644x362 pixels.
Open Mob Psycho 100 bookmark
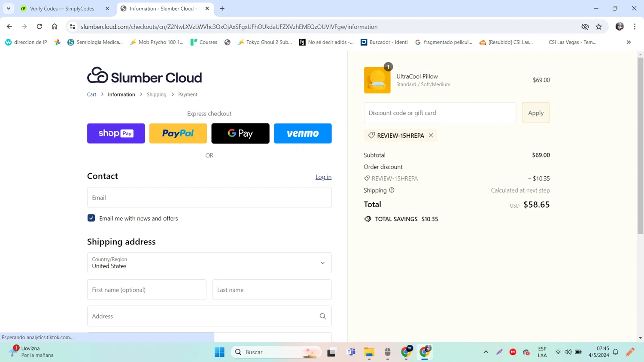pyautogui.click(x=157, y=42)
